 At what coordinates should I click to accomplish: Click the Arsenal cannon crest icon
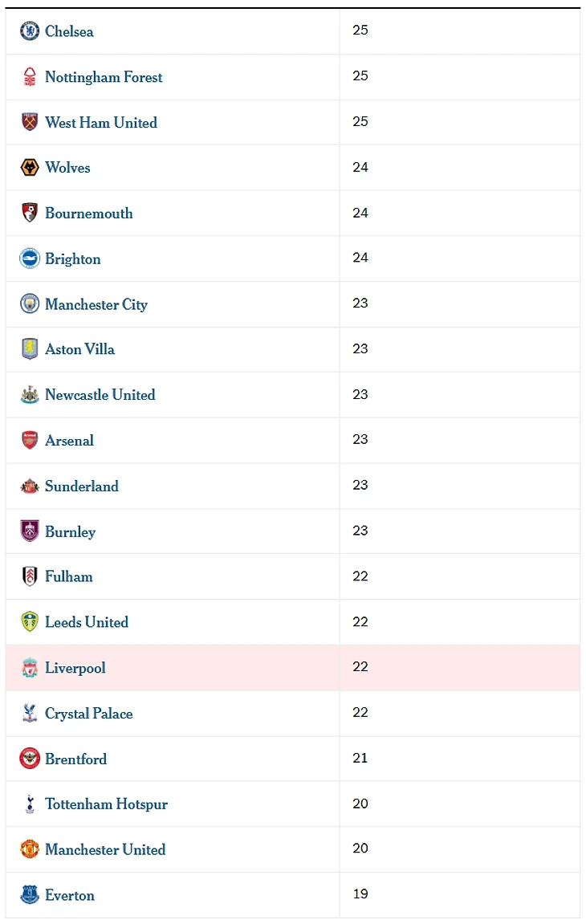click(x=30, y=440)
